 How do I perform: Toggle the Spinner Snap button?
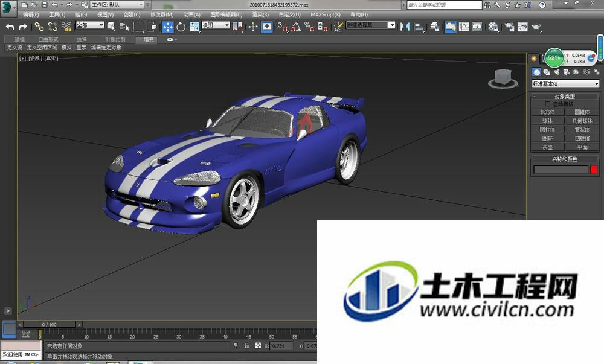click(x=323, y=27)
